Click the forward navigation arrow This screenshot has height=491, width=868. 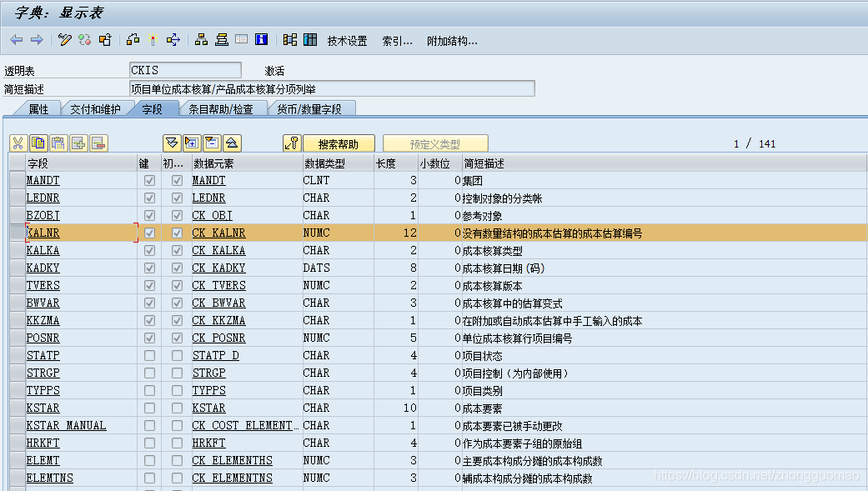[37, 39]
